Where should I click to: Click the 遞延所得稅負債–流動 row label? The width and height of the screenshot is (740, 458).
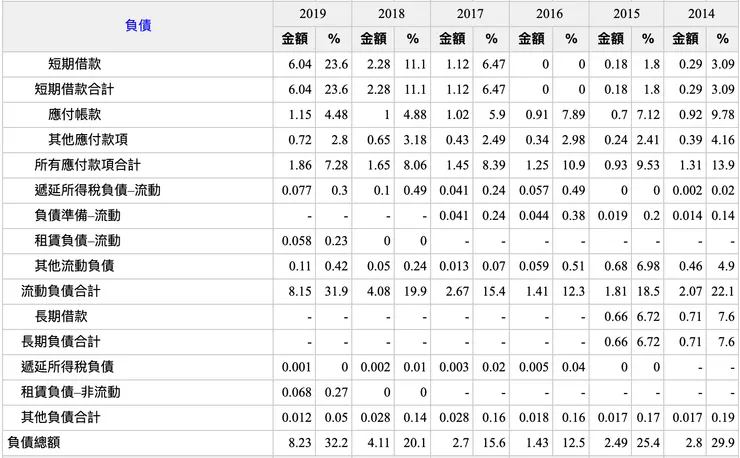point(98,190)
